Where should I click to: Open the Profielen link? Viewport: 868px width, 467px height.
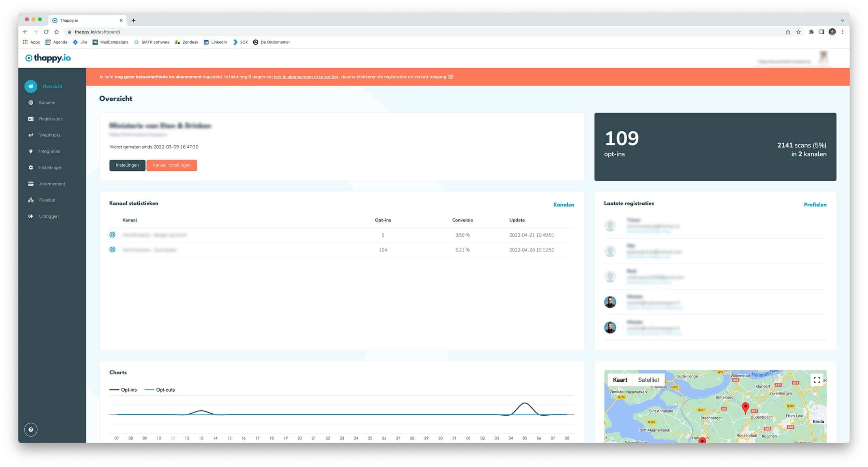pyautogui.click(x=815, y=205)
